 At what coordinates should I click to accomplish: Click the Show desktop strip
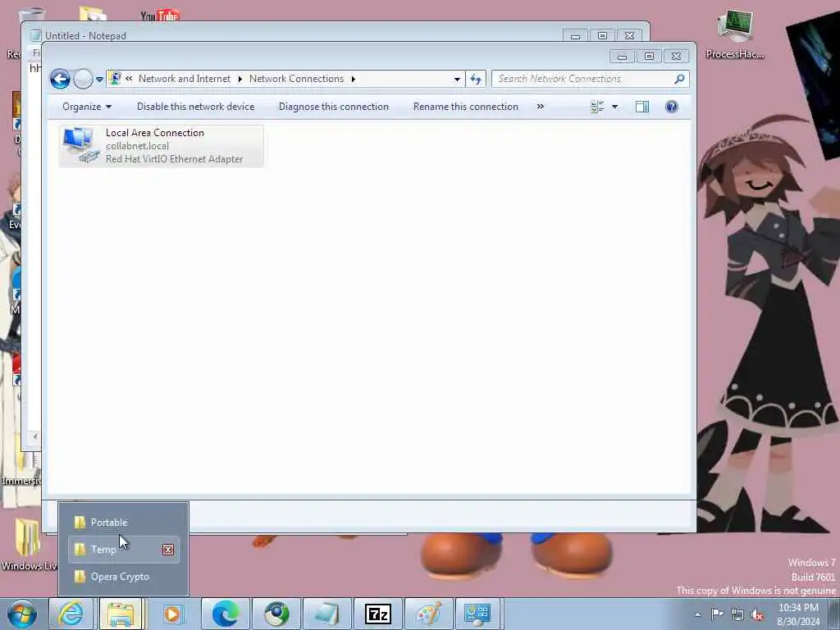point(834,614)
